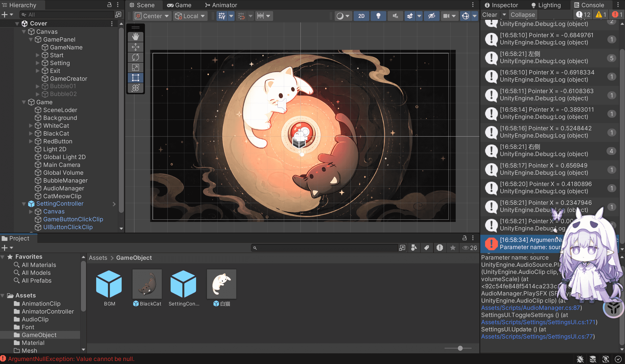625x364 pixels.
Task: Select the 白猫 prefab asset
Action: pos(222,288)
